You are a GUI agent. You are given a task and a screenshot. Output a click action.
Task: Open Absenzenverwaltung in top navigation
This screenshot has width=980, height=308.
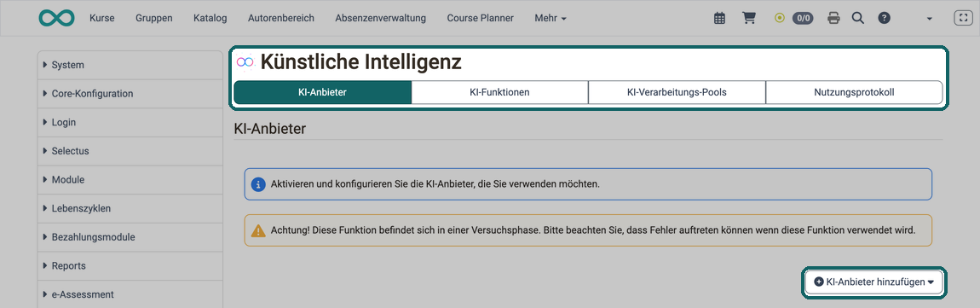380,18
